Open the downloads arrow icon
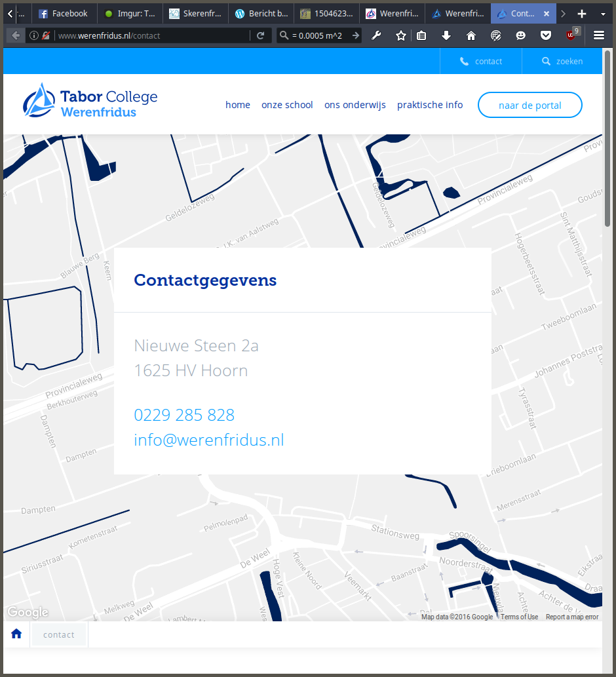616x677 pixels. point(446,35)
